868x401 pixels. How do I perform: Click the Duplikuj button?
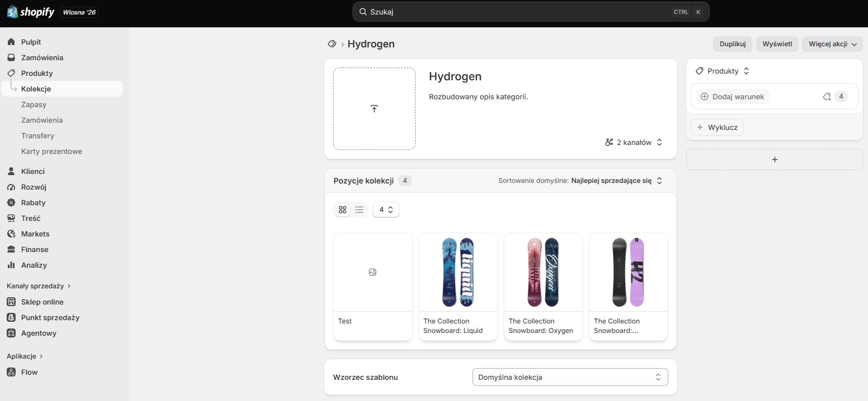(732, 44)
